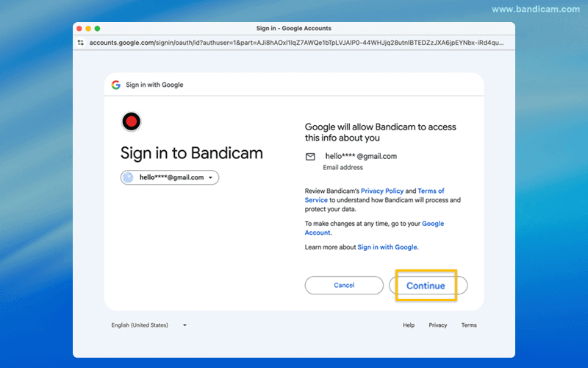The height and width of the screenshot is (368, 588).
Task: Open the English (United States) language dropdown
Action: 149,325
